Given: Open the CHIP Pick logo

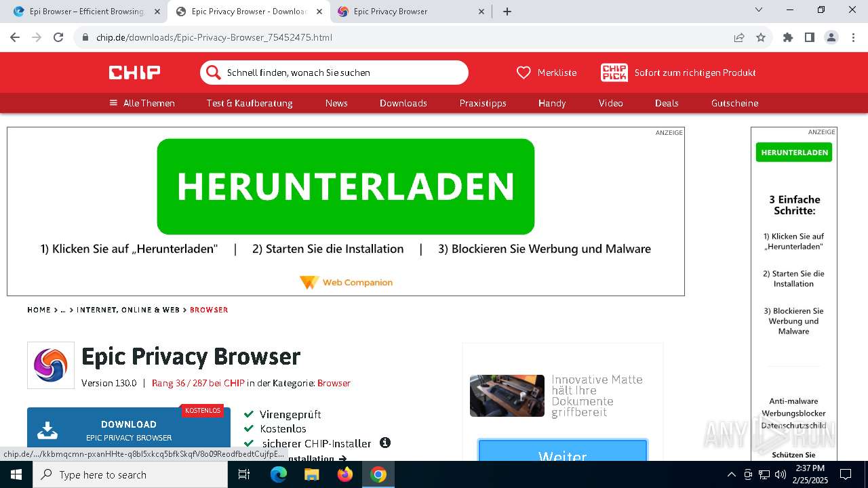Looking at the screenshot, I should [x=614, y=73].
